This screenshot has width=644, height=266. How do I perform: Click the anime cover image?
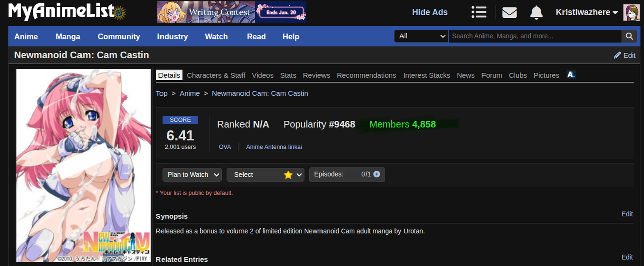pos(84,165)
